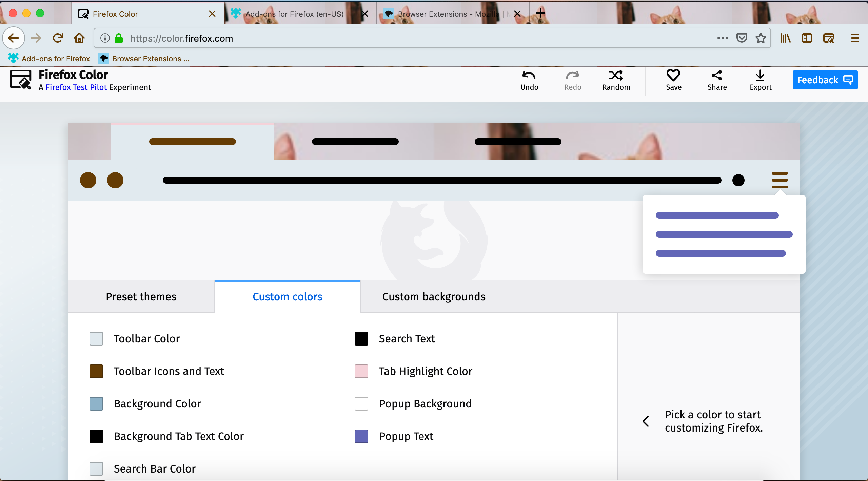This screenshot has width=868, height=481.
Task: Pick the Popup Text swatch
Action: point(361,436)
